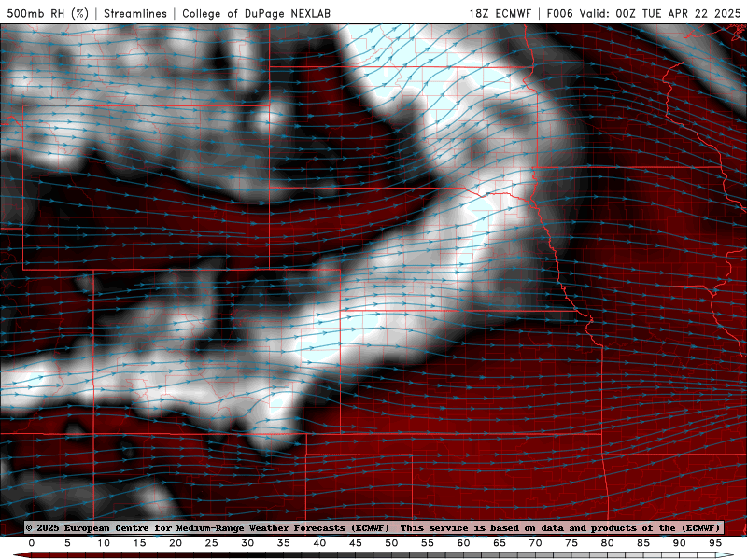Screen dimensions: 747x560
Task: Click the color scale value 0
Action: tap(32, 543)
